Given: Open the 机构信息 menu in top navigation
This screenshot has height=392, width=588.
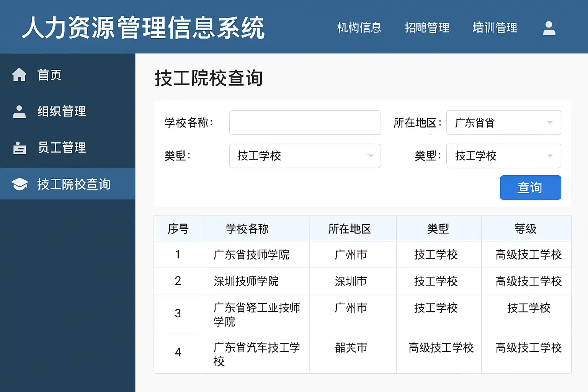Looking at the screenshot, I should point(359,28).
